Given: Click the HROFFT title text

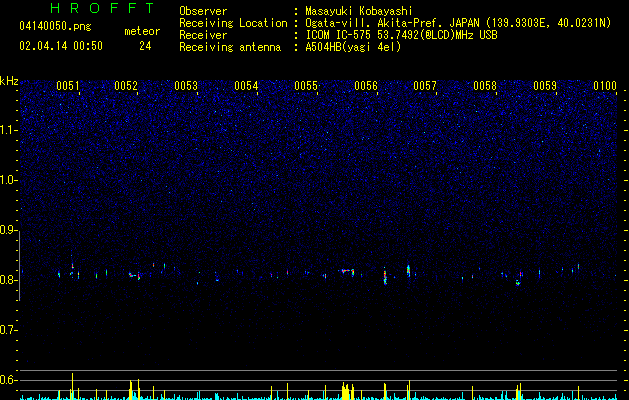Looking at the screenshot, I should click(x=102, y=8).
